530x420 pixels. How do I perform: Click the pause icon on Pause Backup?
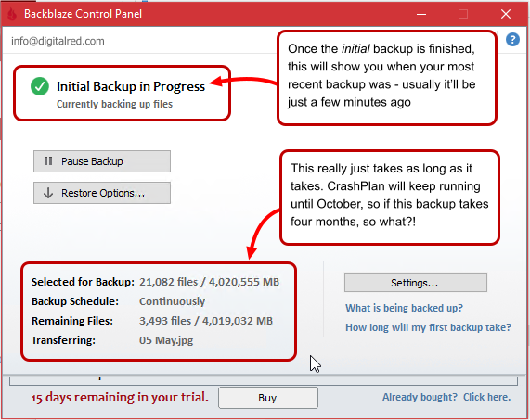(48, 161)
